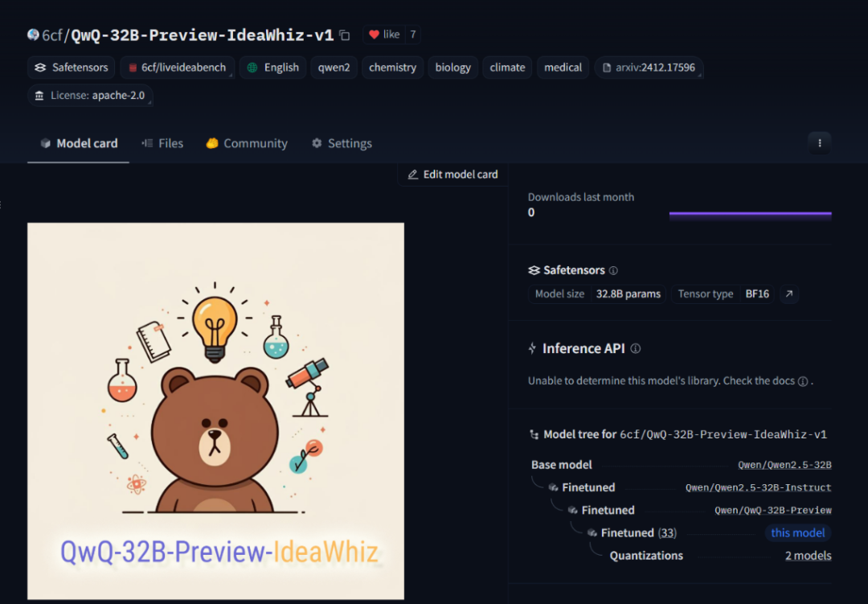Click the Safetensors info icon

point(613,271)
